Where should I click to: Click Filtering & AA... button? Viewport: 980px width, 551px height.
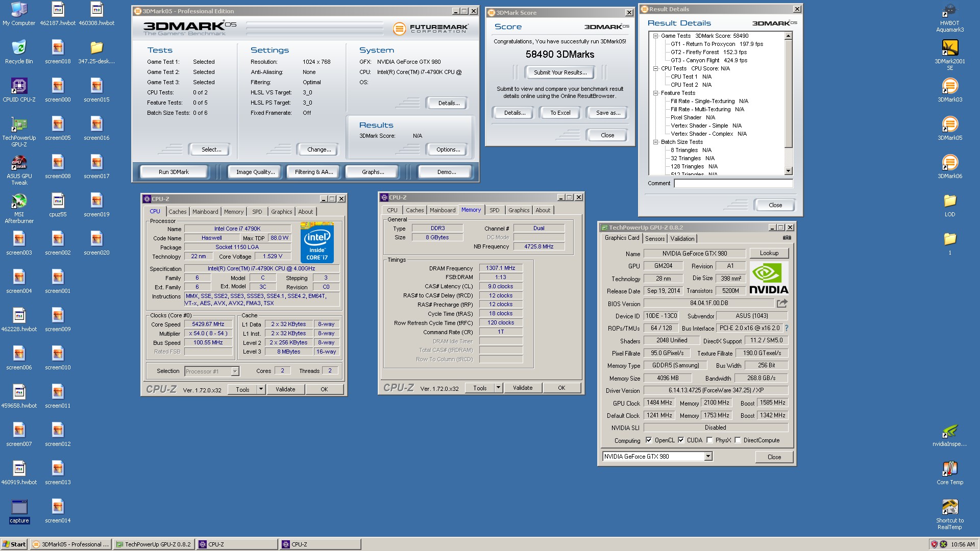314,172
